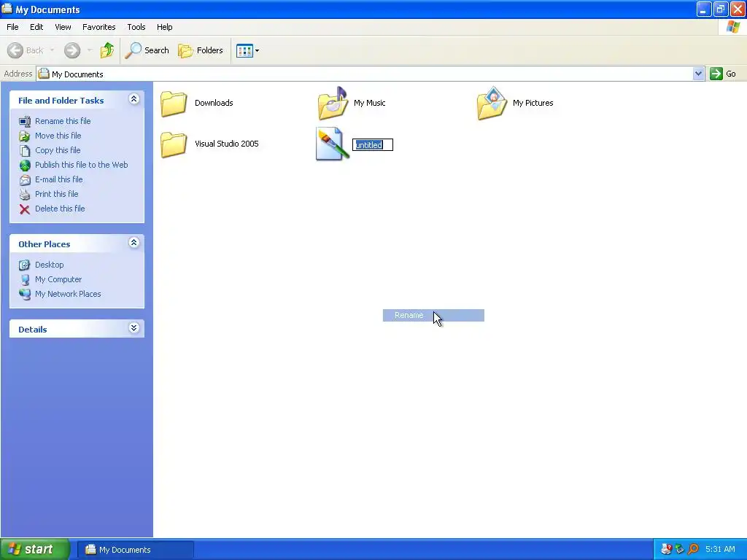
Task: Click the Search magnifier icon in toolbar
Action: (x=133, y=50)
